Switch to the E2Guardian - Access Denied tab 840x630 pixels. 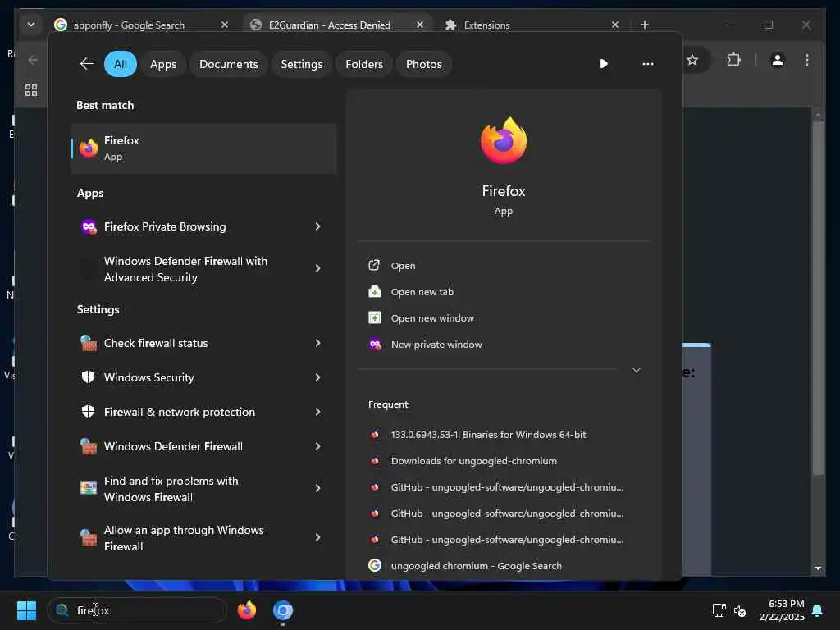330,25
